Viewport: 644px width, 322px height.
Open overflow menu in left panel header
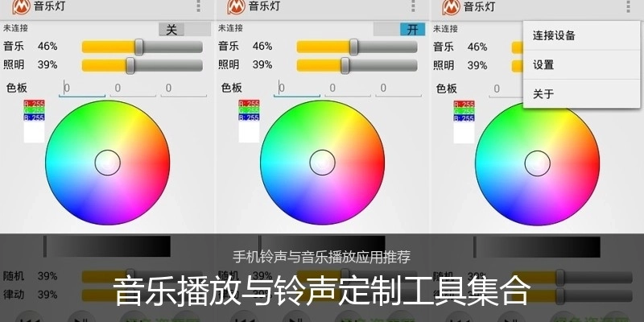pyautogui.click(x=198, y=6)
